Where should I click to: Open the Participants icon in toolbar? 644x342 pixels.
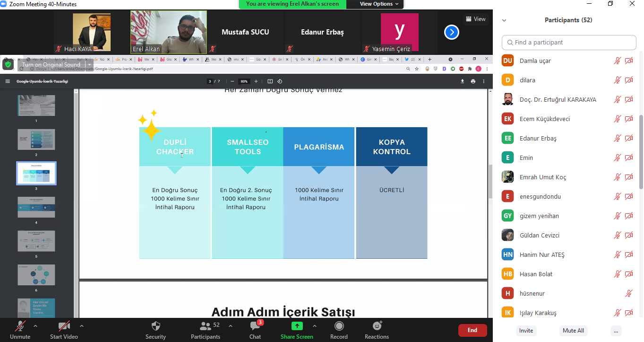point(206,326)
